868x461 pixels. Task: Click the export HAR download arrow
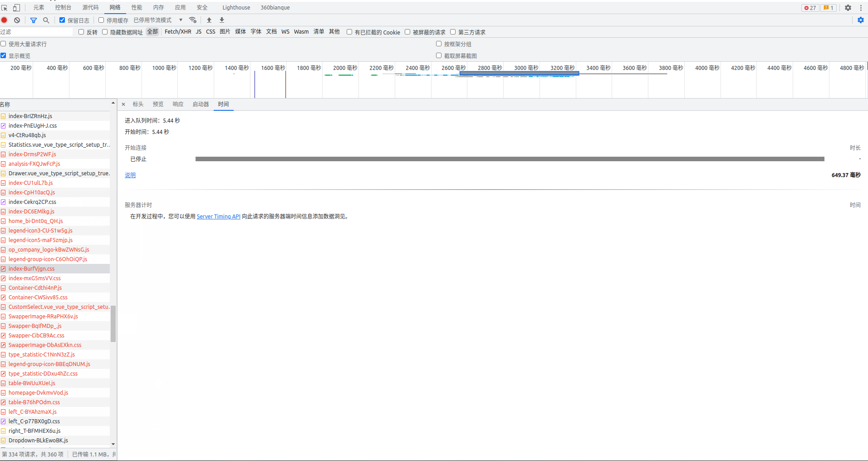click(222, 20)
